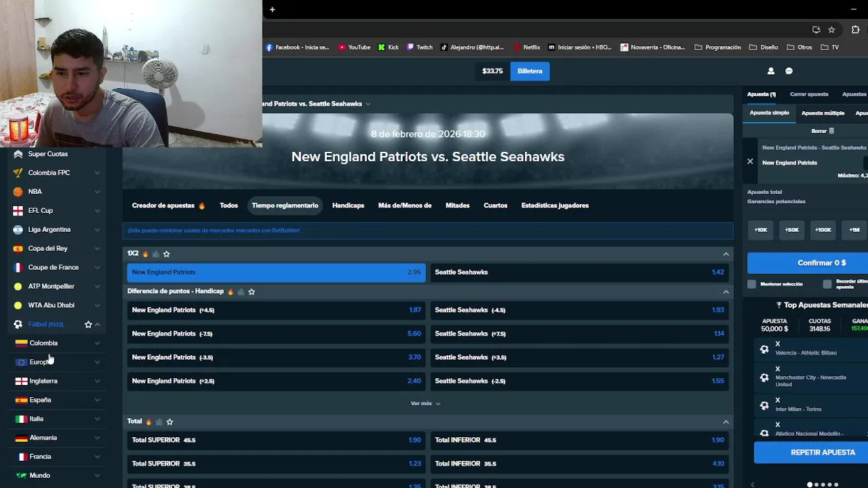This screenshot has width=868, height=488.
Task: Open the Billetera wallet button
Action: (530, 71)
